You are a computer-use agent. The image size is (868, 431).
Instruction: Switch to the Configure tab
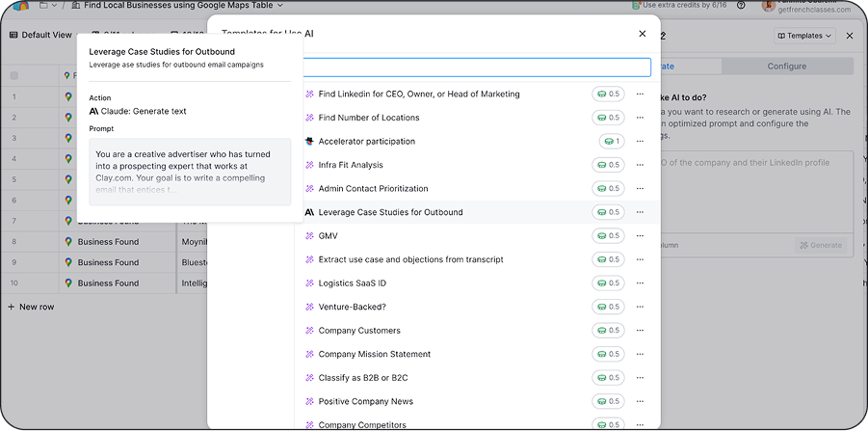point(787,66)
